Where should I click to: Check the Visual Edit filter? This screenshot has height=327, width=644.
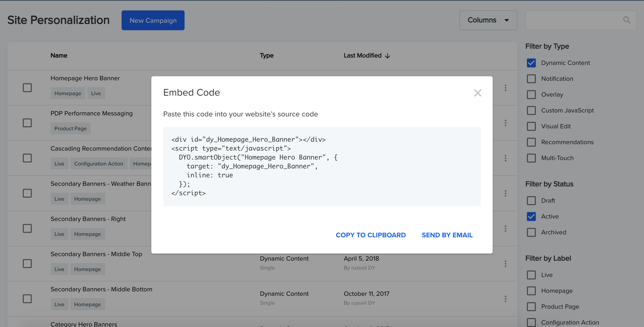(x=531, y=126)
